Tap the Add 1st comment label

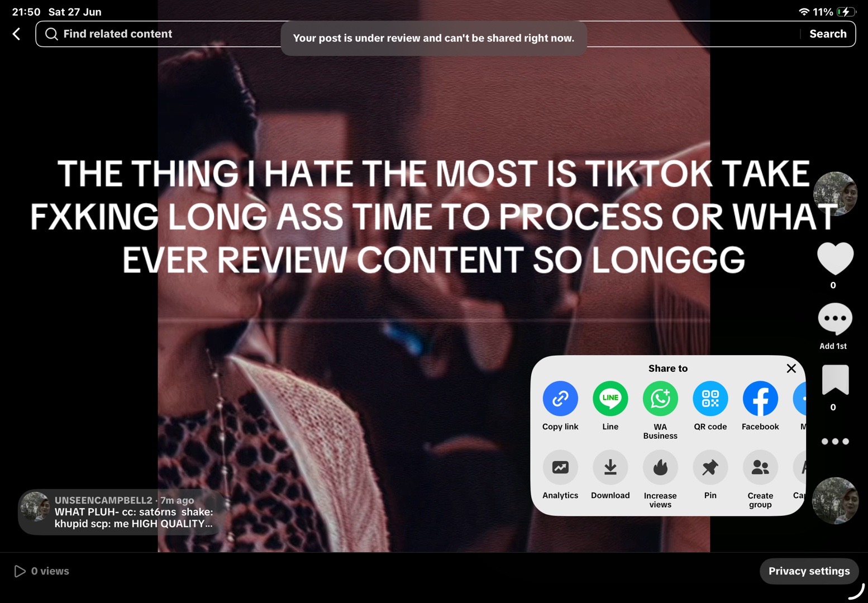coord(833,346)
